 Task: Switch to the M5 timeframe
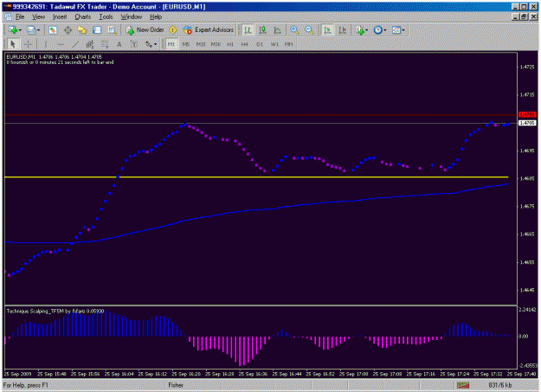[186, 44]
